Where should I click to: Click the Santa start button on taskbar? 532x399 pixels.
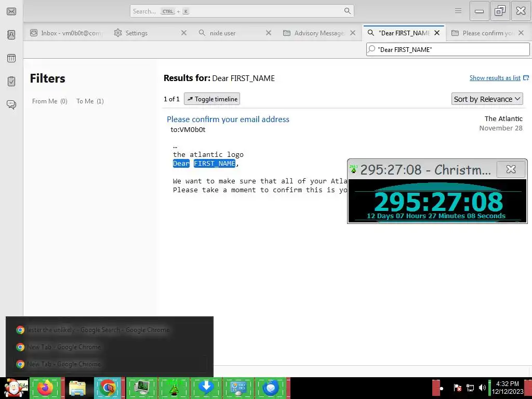pos(14,388)
